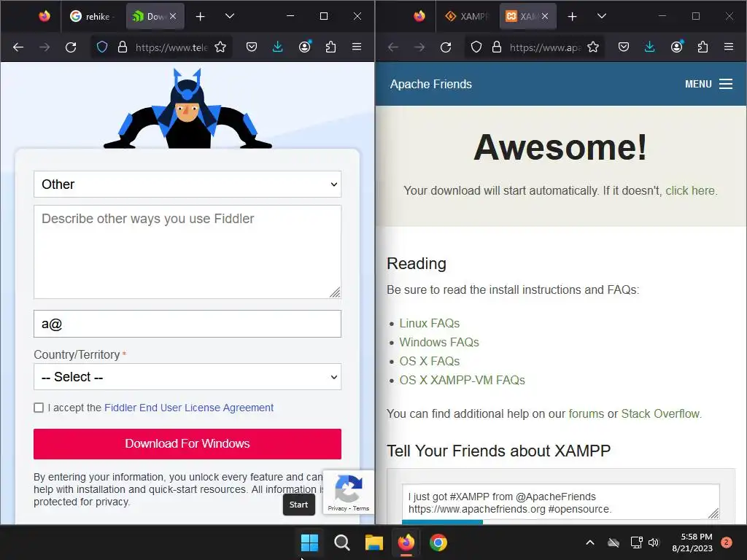Open extensions puzzle icon in right window
Viewport: 747px width, 560px height.
[703, 47]
